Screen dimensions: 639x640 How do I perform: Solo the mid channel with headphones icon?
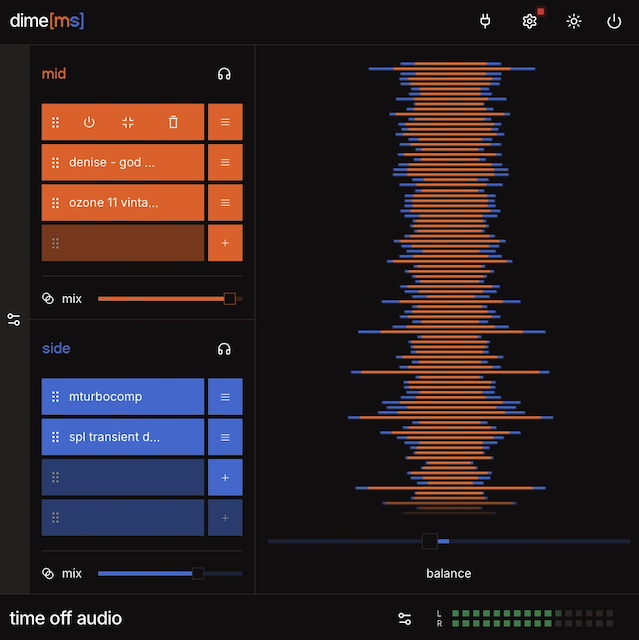(x=225, y=74)
